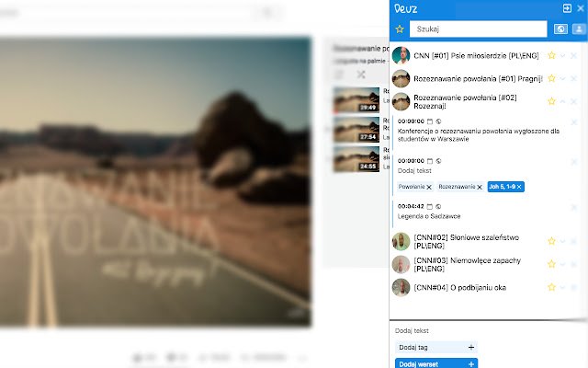
Task: Expand Rozeznawanie powołania [#01] Pragnij! chevron
Action: pos(562,78)
